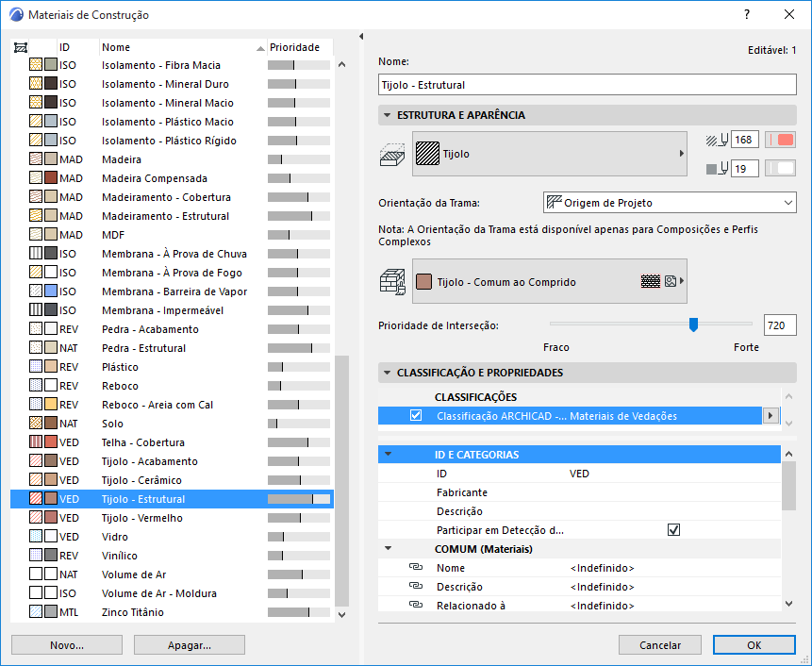The height and width of the screenshot is (666, 812).
Task: Select Isolamento - Plástico Rígido row
Action: click(172, 141)
